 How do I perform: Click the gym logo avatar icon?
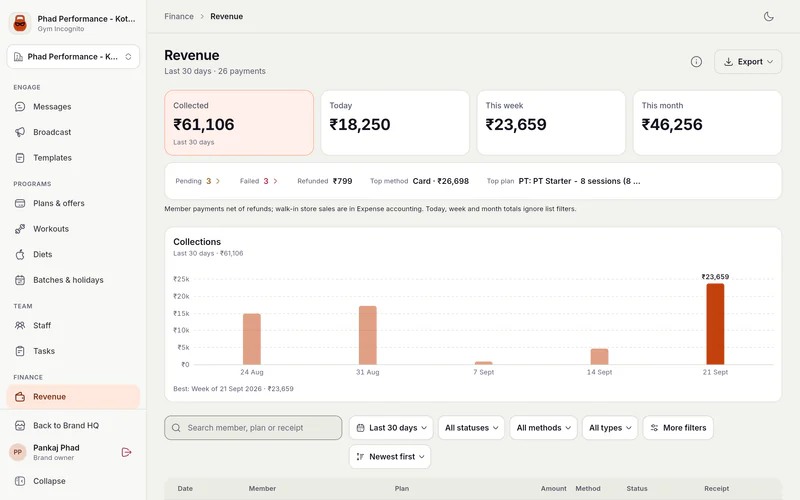(20, 23)
